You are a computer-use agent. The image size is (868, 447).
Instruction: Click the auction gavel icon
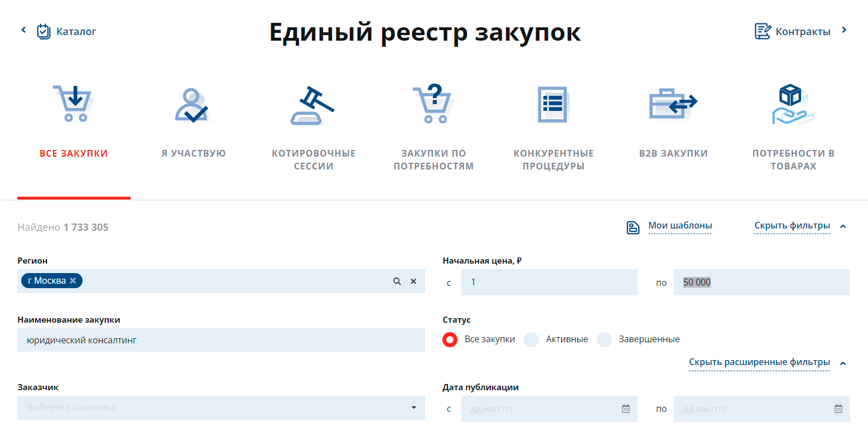coord(313,105)
